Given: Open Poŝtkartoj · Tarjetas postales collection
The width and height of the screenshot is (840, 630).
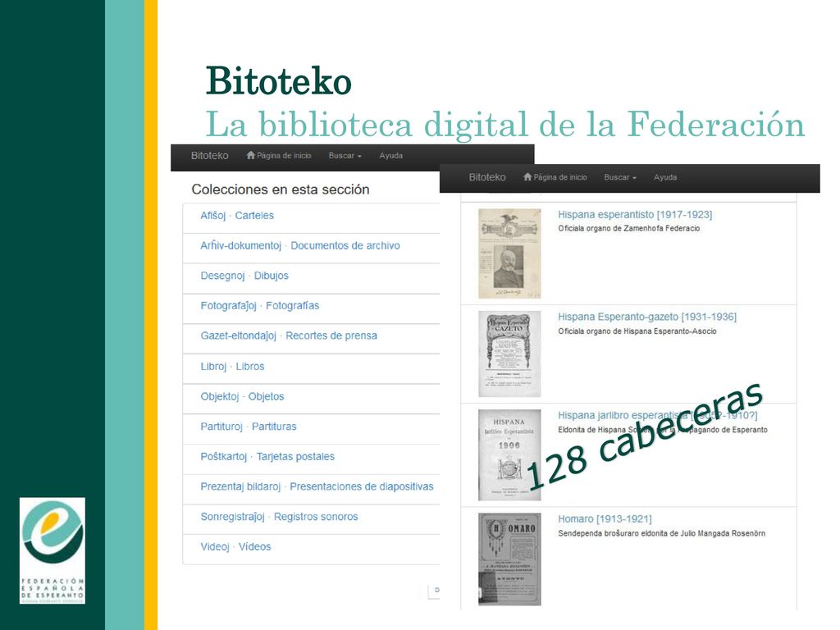Looking at the screenshot, I should [x=267, y=456].
